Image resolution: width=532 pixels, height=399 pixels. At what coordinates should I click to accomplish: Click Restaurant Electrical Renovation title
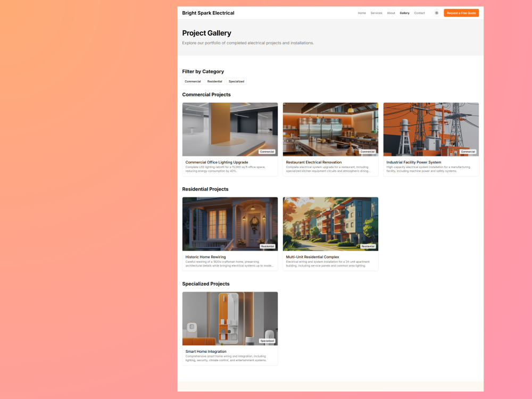pos(313,162)
